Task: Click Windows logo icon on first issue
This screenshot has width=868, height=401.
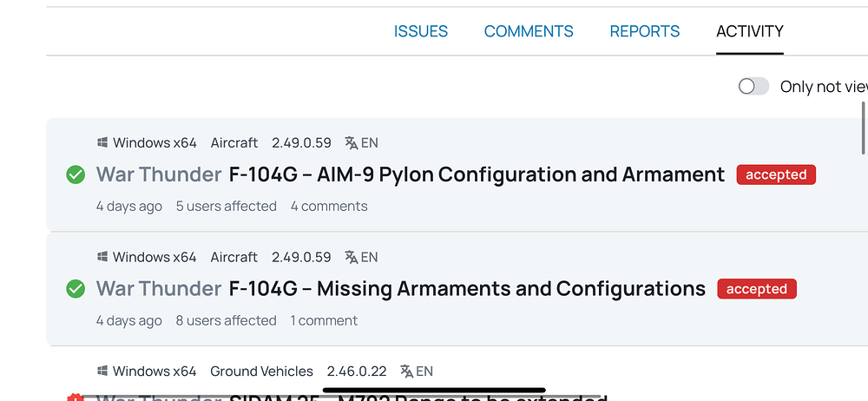Action: [102, 142]
